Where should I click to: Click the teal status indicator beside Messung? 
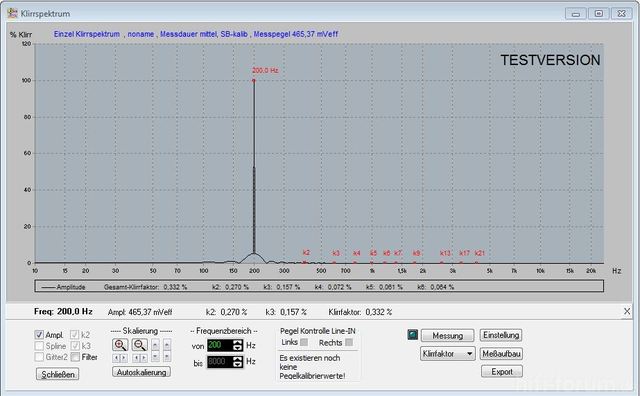coord(413,335)
